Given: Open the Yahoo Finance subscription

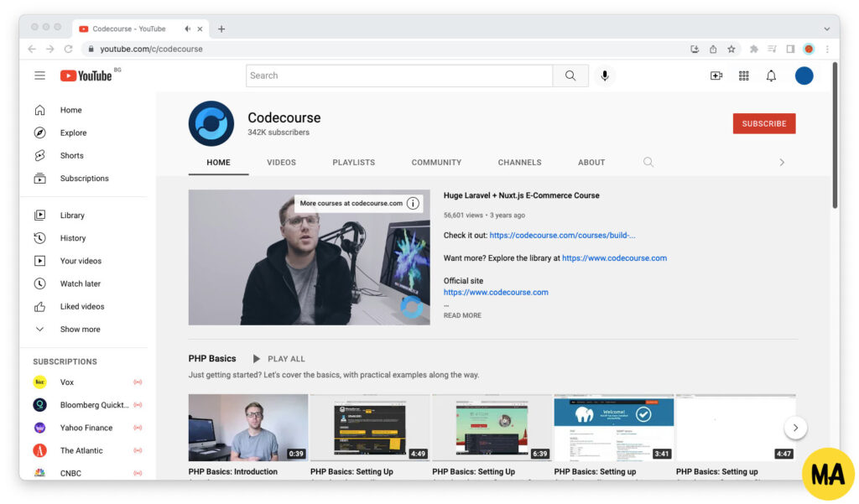Looking at the screenshot, I should click(87, 428).
